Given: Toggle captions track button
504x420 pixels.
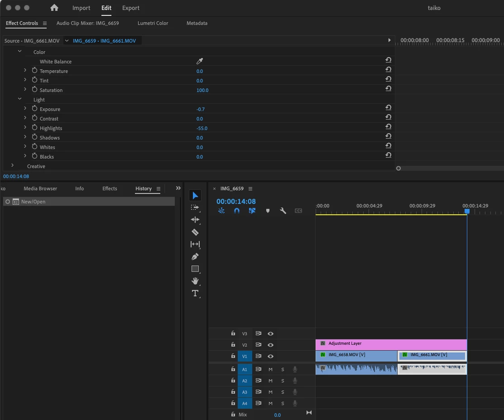Looking at the screenshot, I should tap(298, 211).
